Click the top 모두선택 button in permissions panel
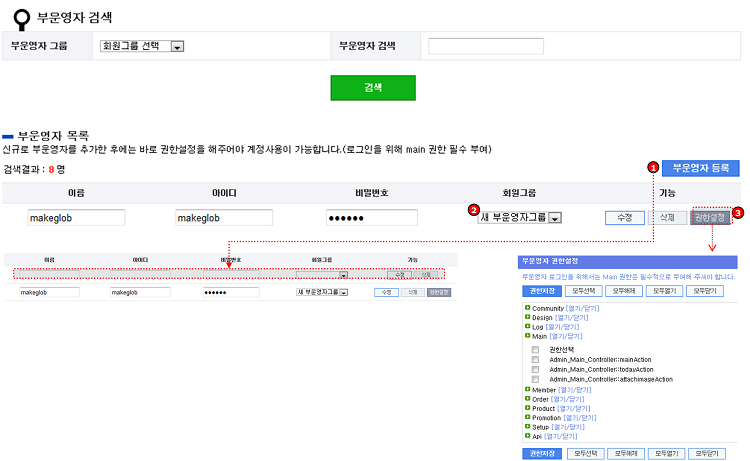Image resolution: width=750 pixels, height=461 pixels. 585,291
